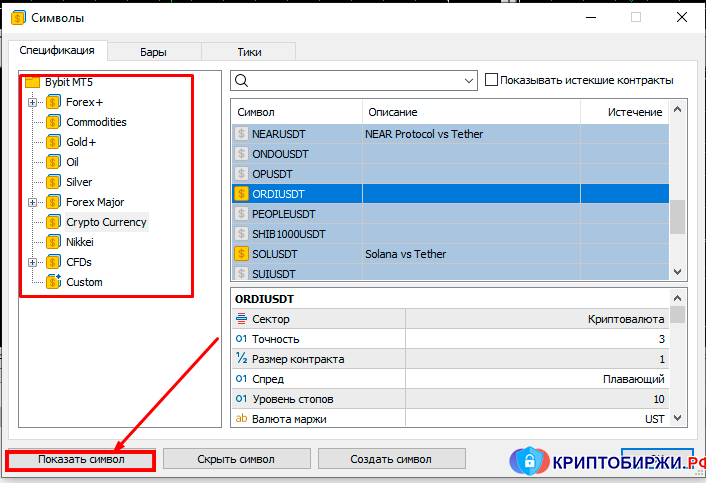Image resolution: width=706 pixels, height=483 pixels.
Task: Click the Crypto Currency group symbol icon
Action: coord(53,222)
